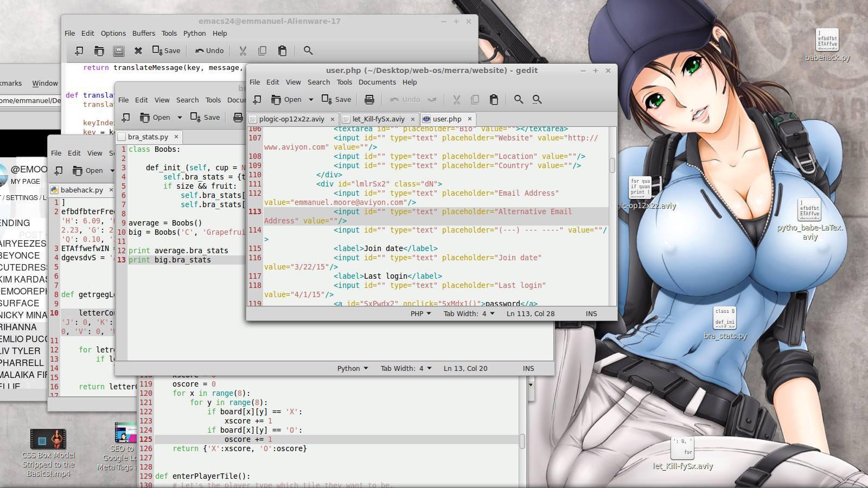
Task: Click Window menu in background browser
Action: [x=45, y=84]
